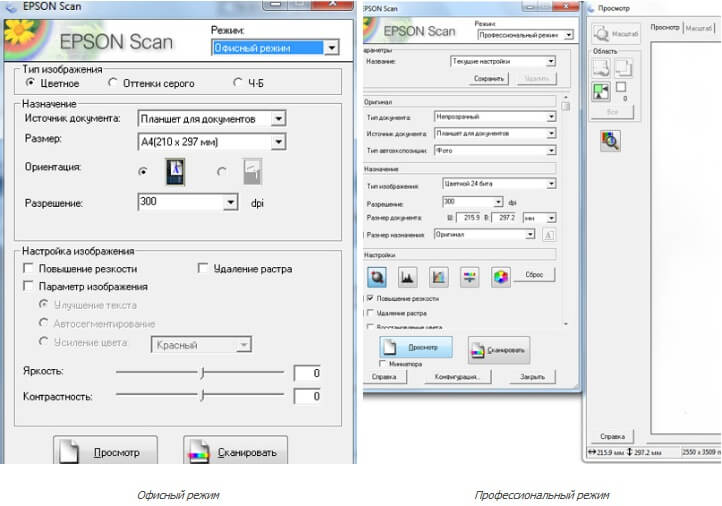Click Просмотр button in Professional mode window
Viewport: 722px width, 506px height.
pos(416,347)
